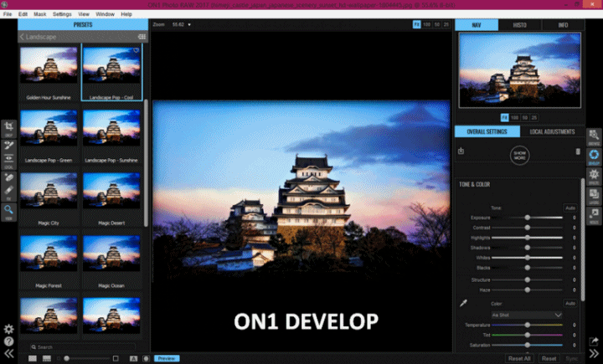
Task: Open the As Shot white balance dropdown
Action: [526, 315]
